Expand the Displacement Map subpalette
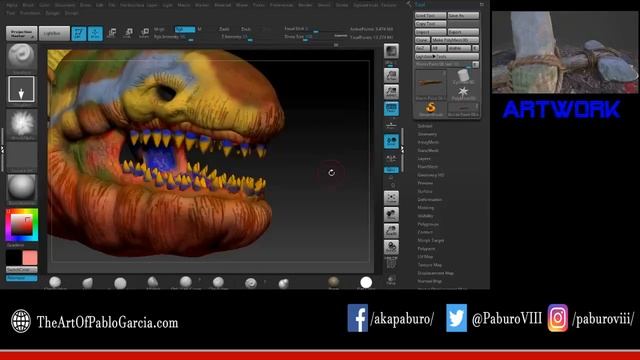Image resolution: width=640 pixels, height=360 pixels. [436, 273]
